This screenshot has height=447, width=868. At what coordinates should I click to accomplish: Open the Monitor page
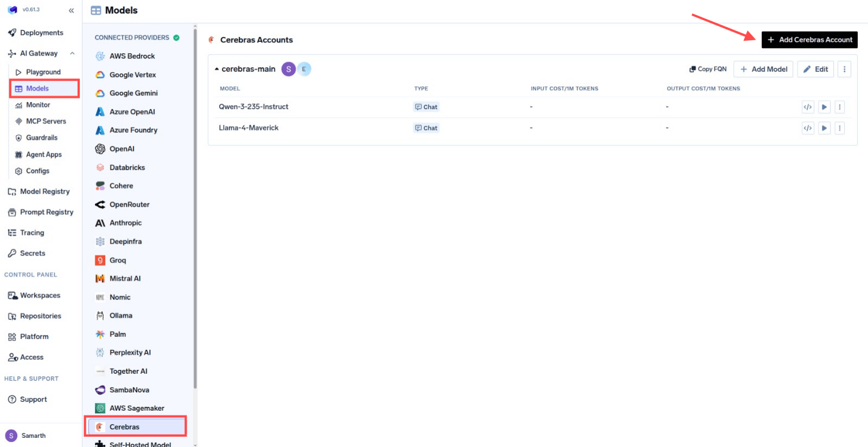click(x=33, y=105)
